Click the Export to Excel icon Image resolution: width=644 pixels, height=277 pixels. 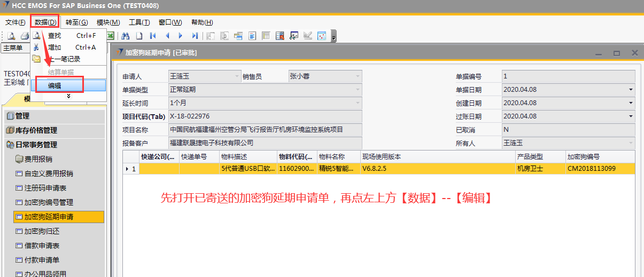pyautogui.click(x=111, y=36)
